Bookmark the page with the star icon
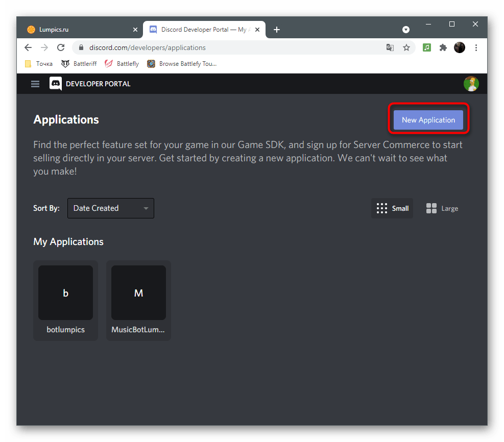The width and height of the screenshot is (504, 442). (x=406, y=47)
